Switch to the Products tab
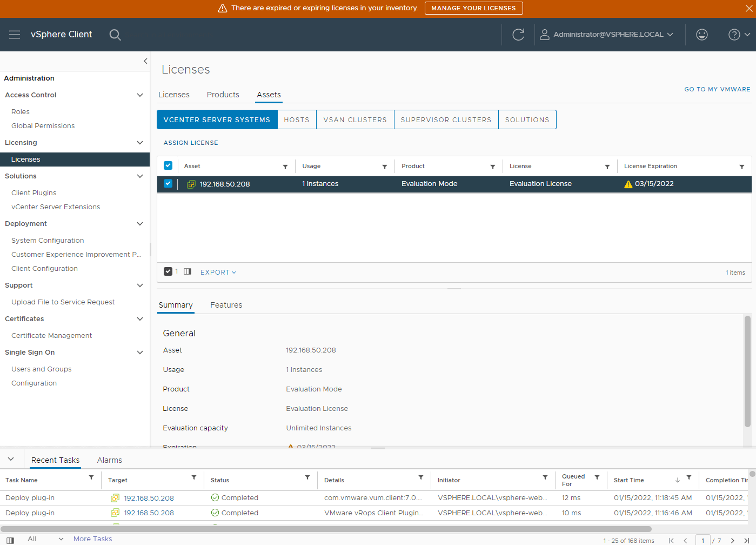 pyautogui.click(x=223, y=95)
